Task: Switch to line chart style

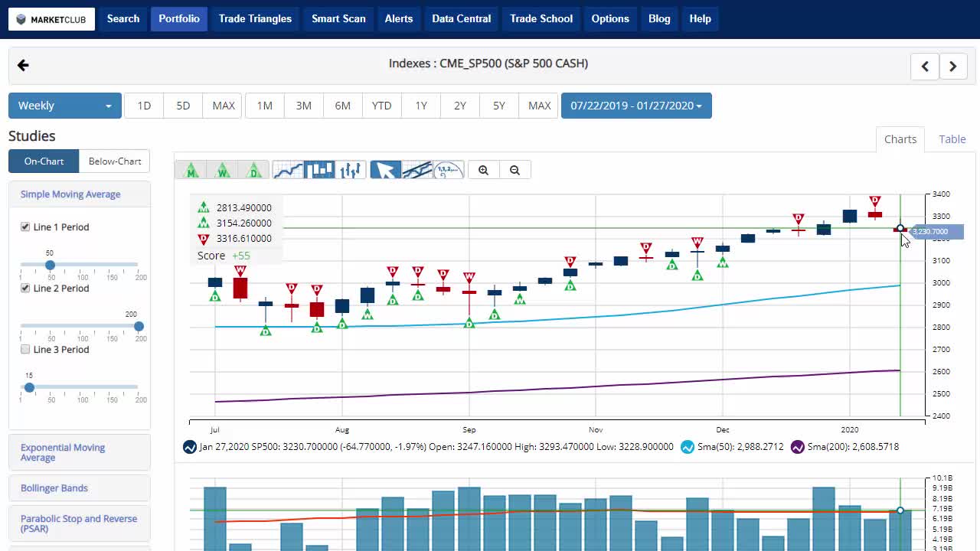Action: (x=288, y=170)
